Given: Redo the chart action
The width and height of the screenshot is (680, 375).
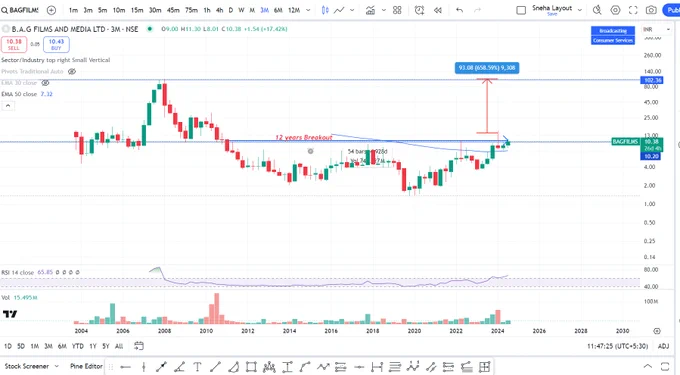Looking at the screenshot, I should tap(477, 10).
